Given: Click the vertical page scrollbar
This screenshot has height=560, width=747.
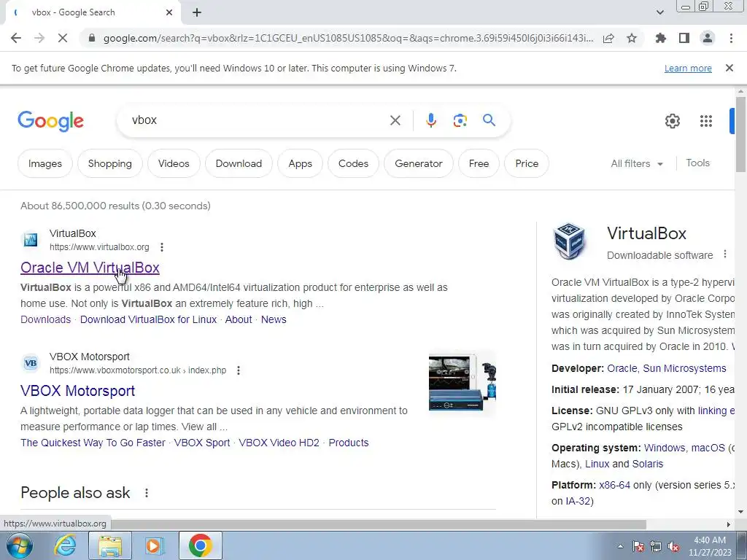Looking at the screenshot, I should point(740,135).
